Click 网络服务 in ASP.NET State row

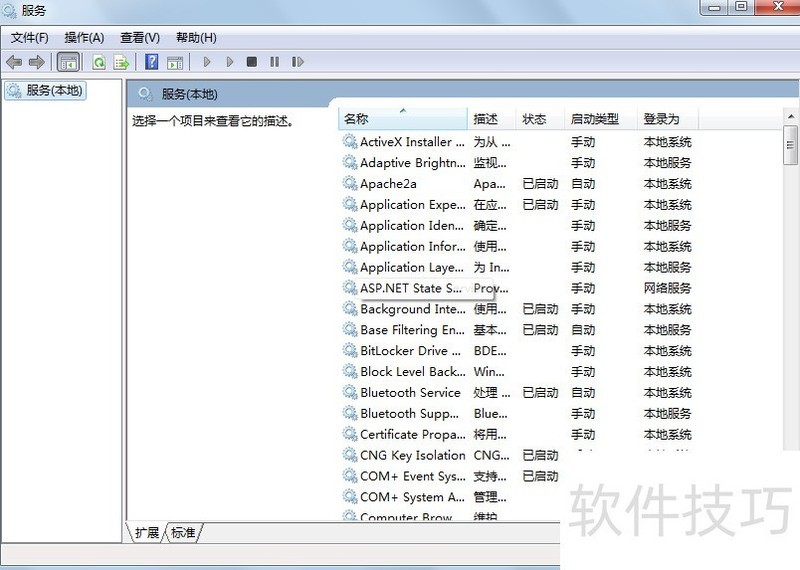pos(667,288)
